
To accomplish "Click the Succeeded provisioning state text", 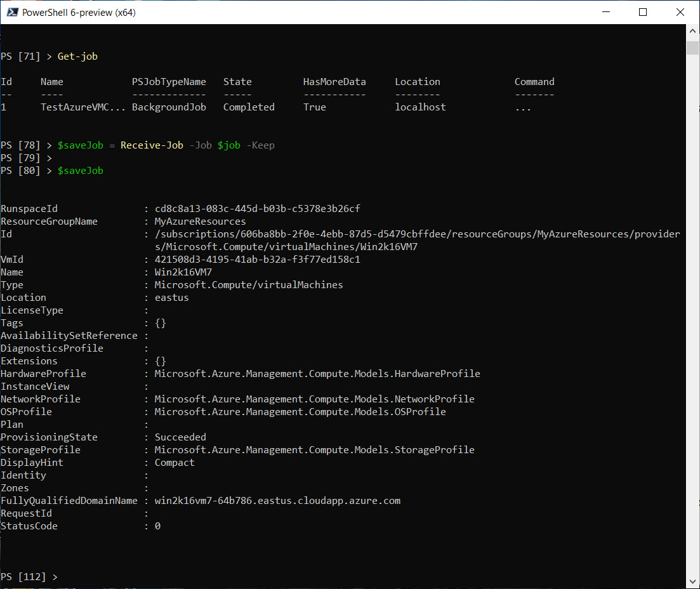I will point(180,437).
